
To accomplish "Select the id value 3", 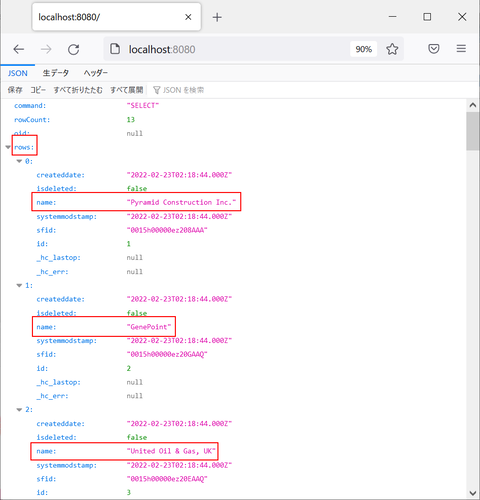I will [129, 493].
